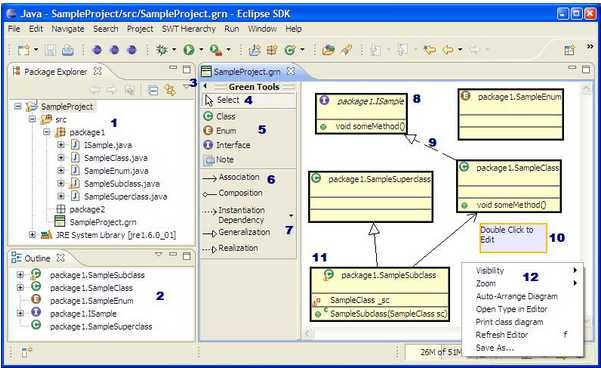Expand package1.SampleSubclass in Outline
The width and height of the screenshot is (601, 368).
click(x=20, y=275)
